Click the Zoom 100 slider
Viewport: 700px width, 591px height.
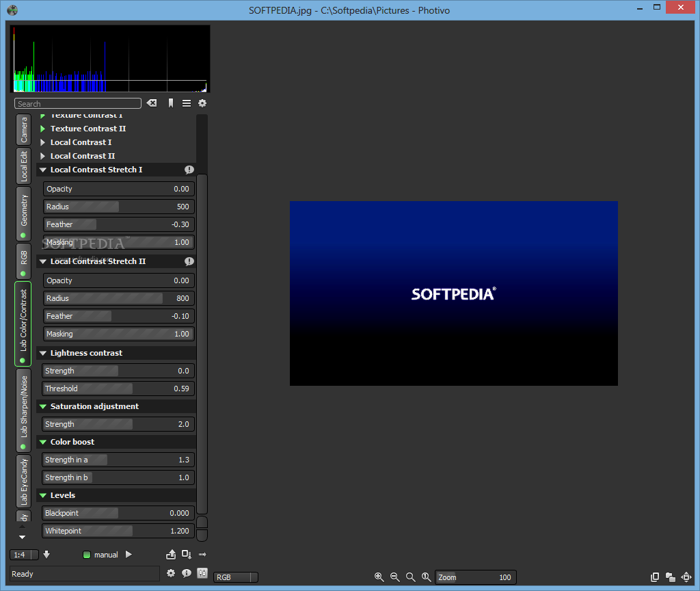pyautogui.click(x=476, y=577)
